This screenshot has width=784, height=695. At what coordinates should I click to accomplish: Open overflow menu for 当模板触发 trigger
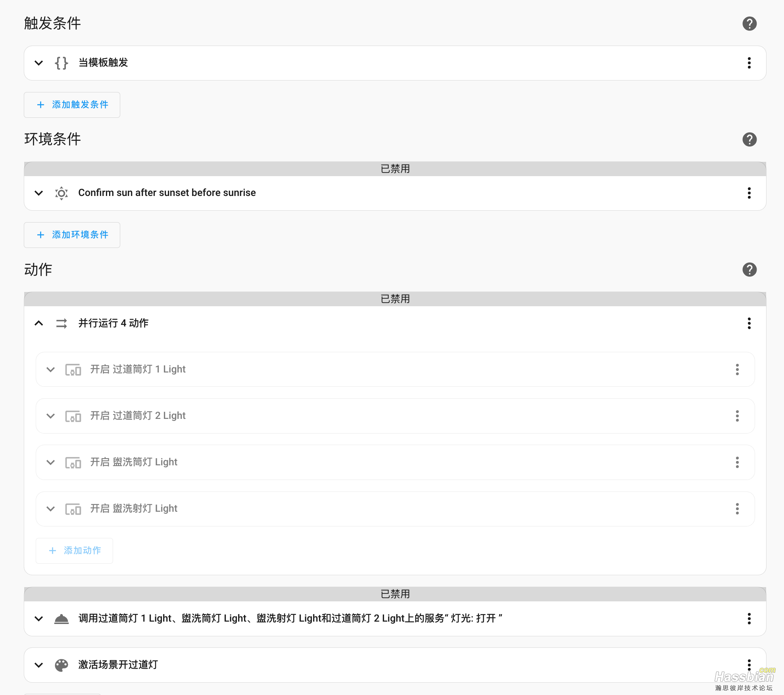pos(749,63)
